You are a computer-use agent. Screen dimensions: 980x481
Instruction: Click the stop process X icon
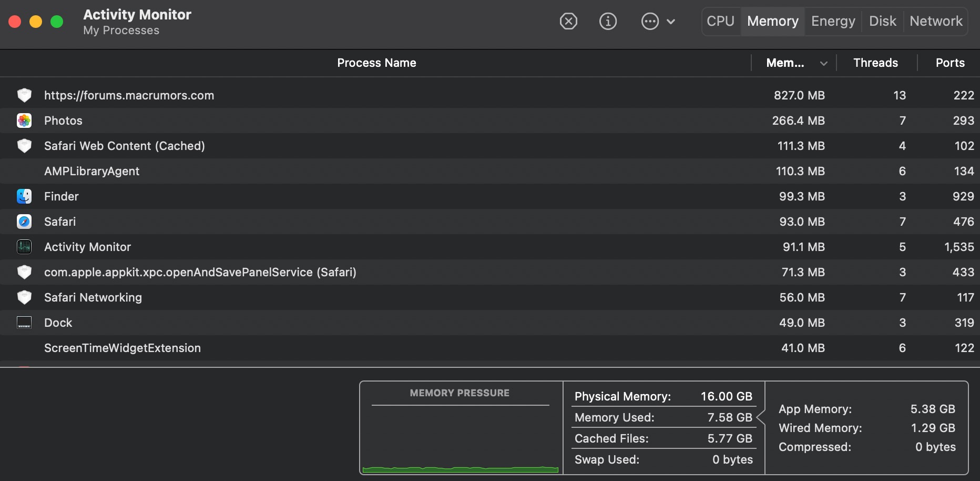coord(568,22)
